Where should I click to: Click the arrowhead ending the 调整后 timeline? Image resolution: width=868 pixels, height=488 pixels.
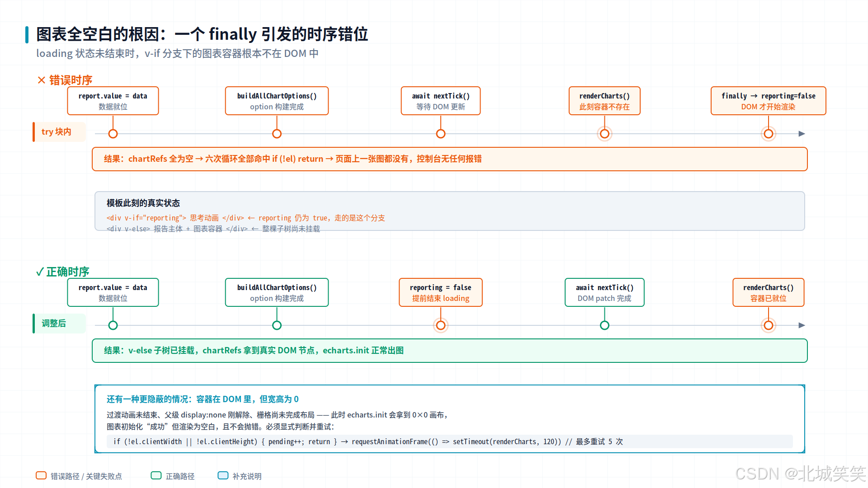click(802, 325)
